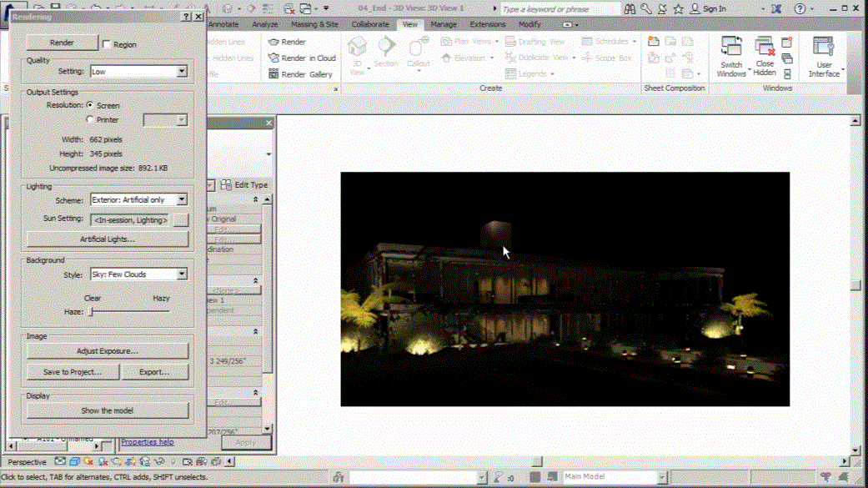
Task: Open the Properties help link
Action: coord(148,442)
